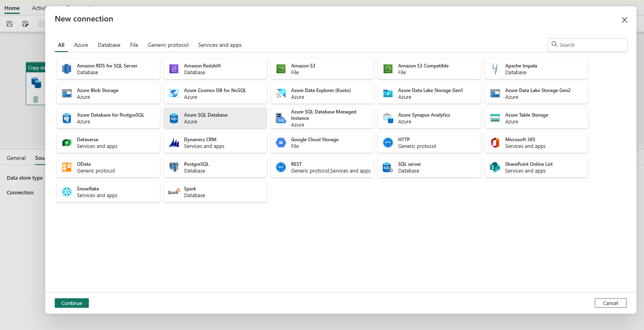This screenshot has height=330, width=644.
Task: Click the "Snowflake" card label
Action: pos(88,189)
